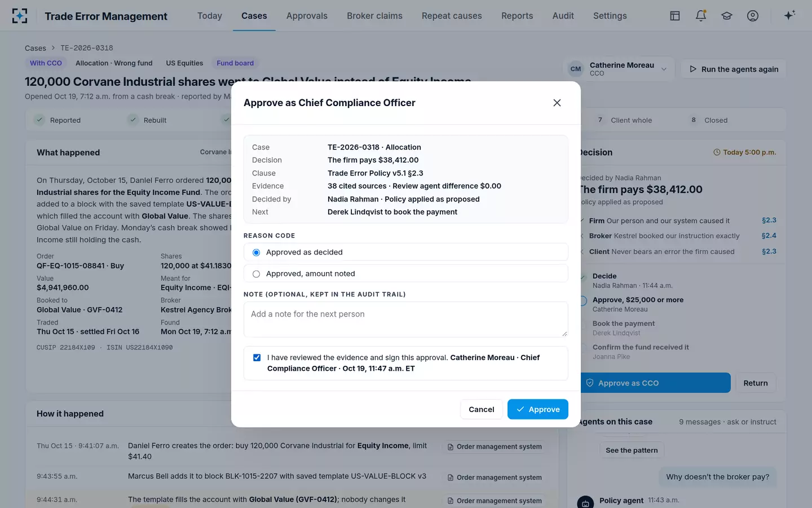Viewport: 812px width, 508px height.
Task: Click the check icon of the Rebuilt step
Action: tap(133, 120)
